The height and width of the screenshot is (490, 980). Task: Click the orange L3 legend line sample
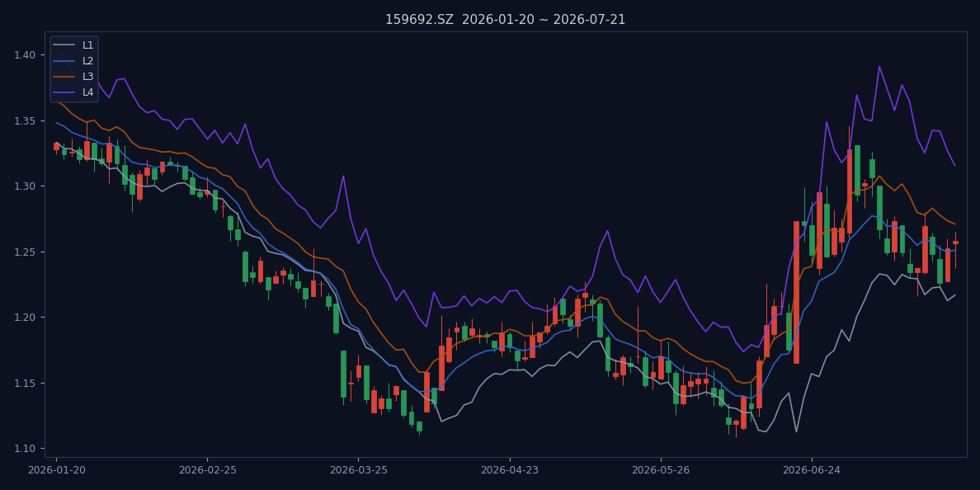coord(64,76)
